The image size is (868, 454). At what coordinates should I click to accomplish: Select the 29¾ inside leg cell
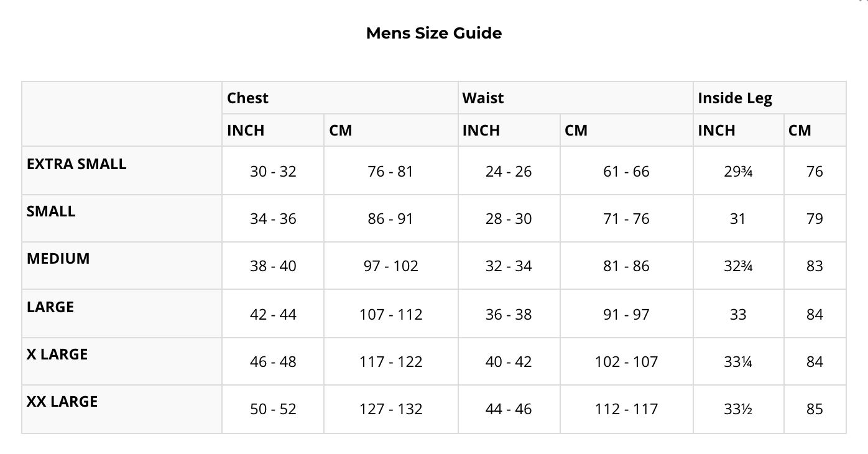coord(738,172)
